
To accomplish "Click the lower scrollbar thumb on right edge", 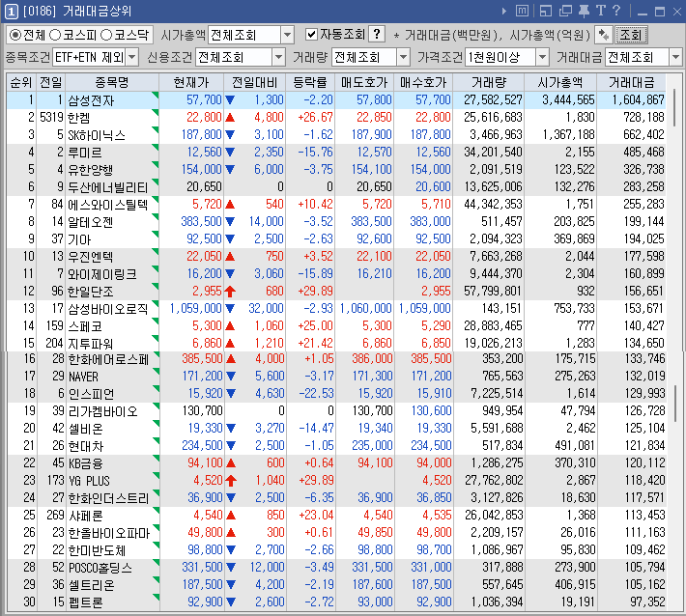I will click(675, 403).
